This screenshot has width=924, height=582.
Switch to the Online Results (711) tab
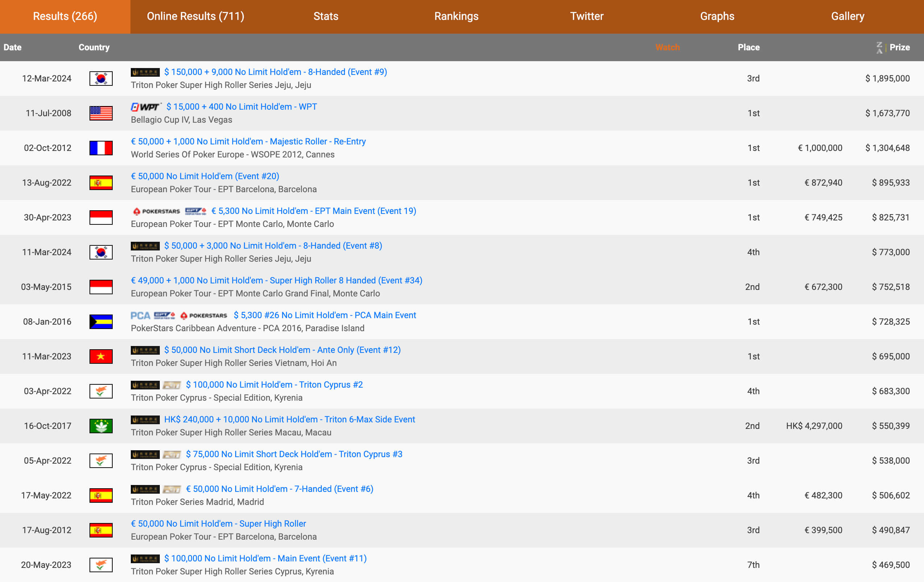tap(195, 17)
